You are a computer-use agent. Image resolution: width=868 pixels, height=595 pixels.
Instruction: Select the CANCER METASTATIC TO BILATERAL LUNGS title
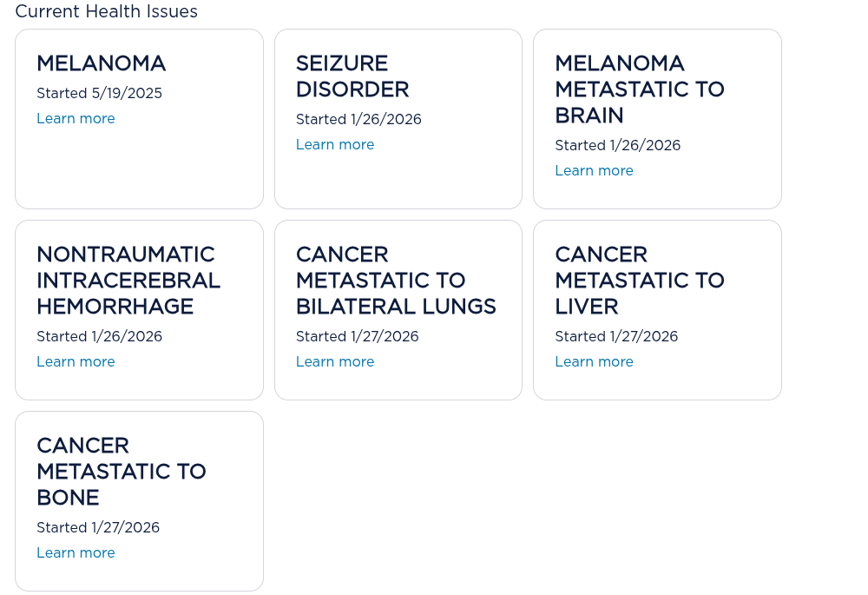click(x=396, y=281)
